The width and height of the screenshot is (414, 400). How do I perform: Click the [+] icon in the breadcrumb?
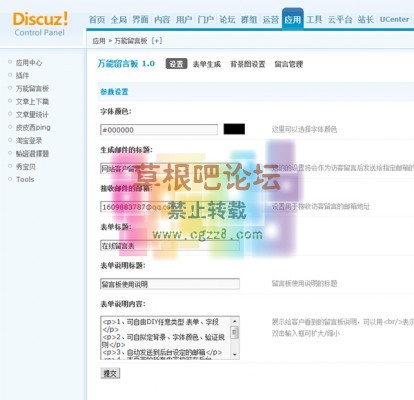click(x=157, y=41)
